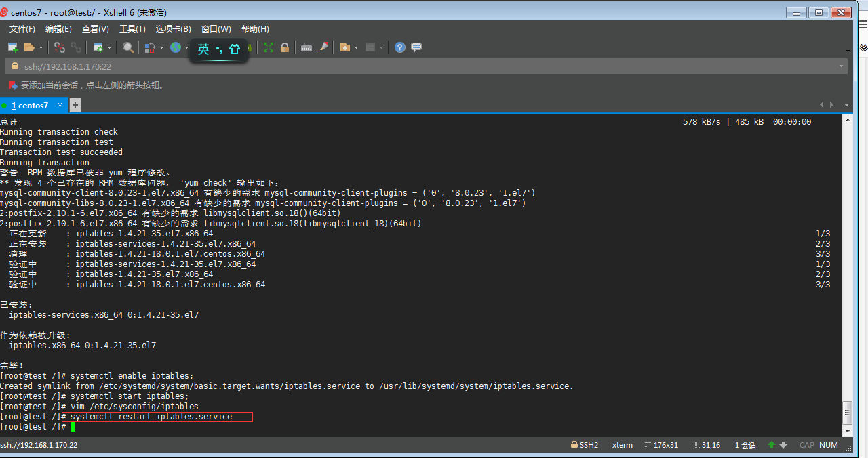Screen dimensions: 868x458
Task: Open the tab list dropdown arrow
Action: (x=846, y=105)
